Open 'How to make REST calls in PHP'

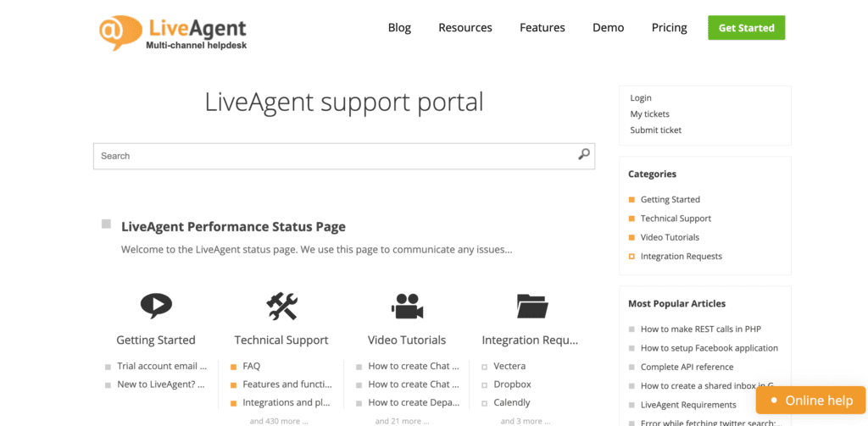point(701,329)
